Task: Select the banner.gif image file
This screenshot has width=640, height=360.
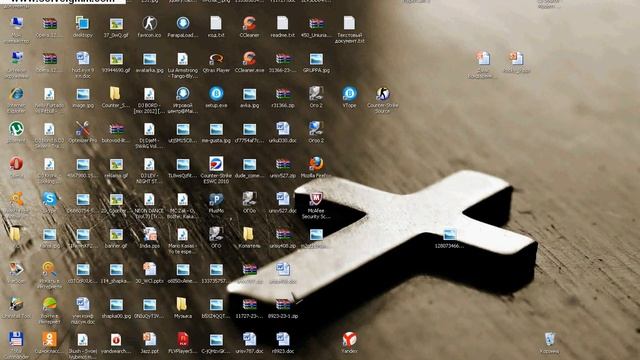Action: (x=116, y=234)
